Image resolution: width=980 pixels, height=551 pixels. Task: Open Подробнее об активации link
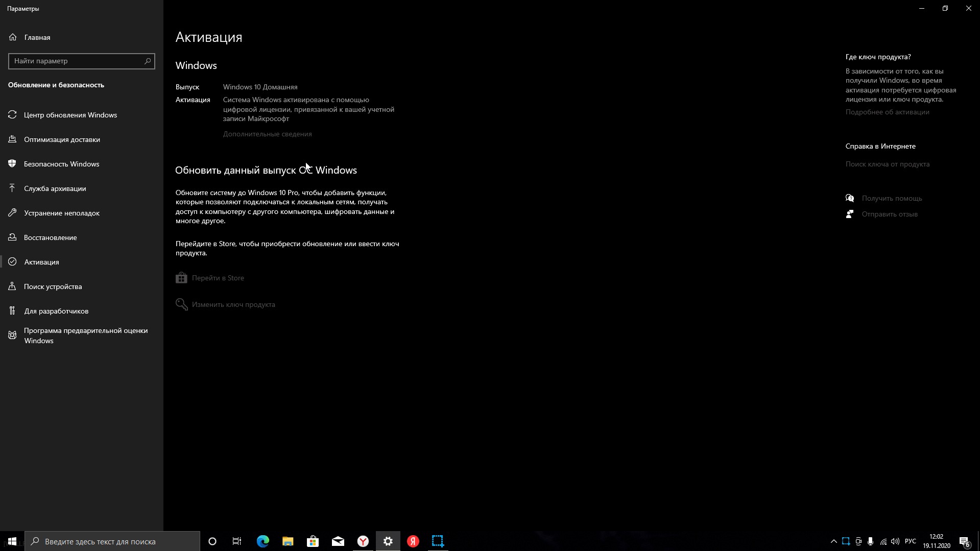[887, 112]
